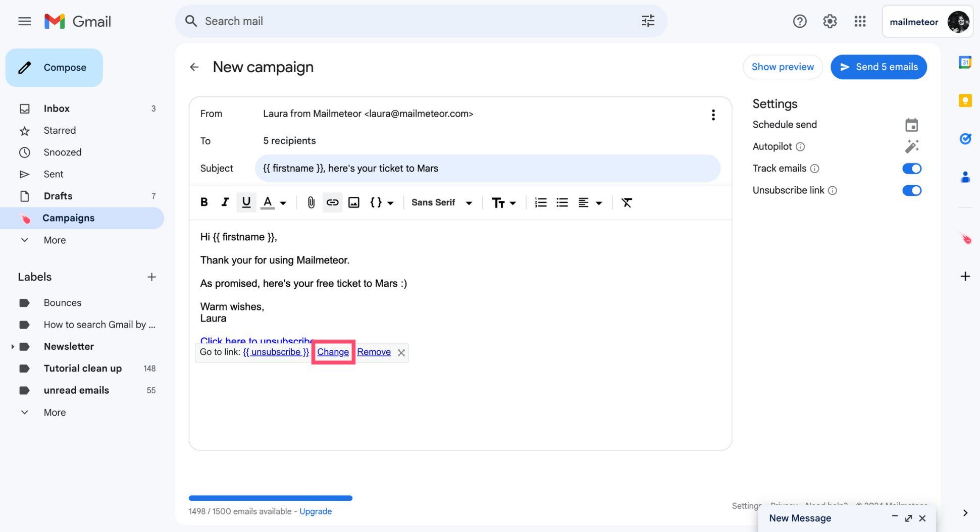Click the Subject input field
Image resolution: width=980 pixels, height=532 pixels.
pos(487,169)
